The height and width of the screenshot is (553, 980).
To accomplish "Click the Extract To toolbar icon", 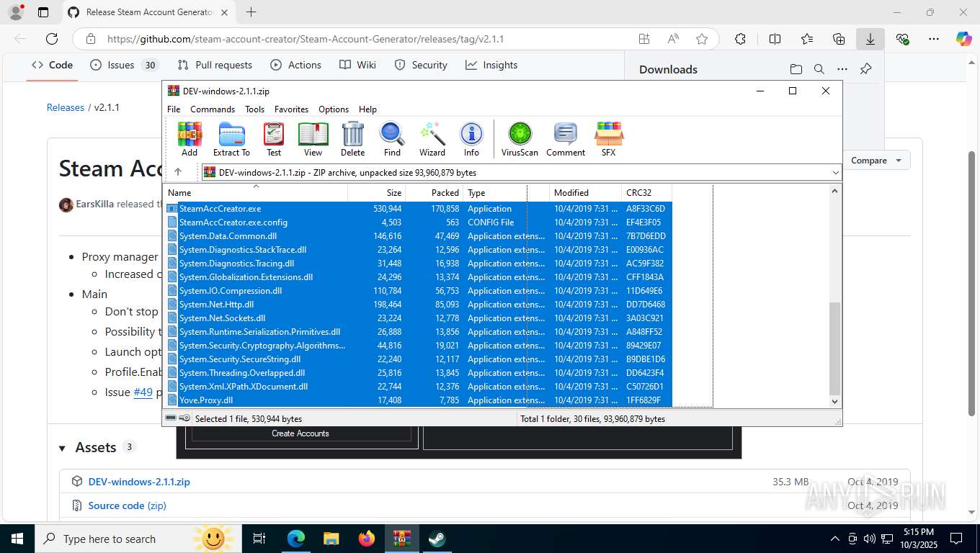I will (x=231, y=139).
